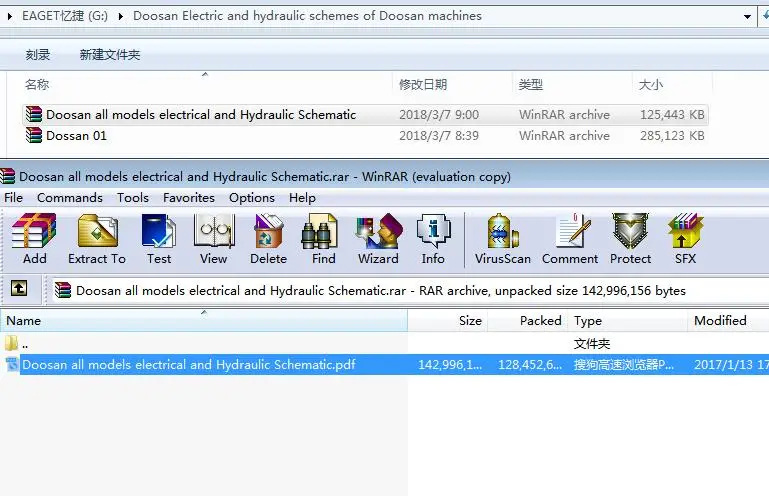Viewport: 769px width, 496px height.
Task: Click the Protect archive icon
Action: click(630, 239)
